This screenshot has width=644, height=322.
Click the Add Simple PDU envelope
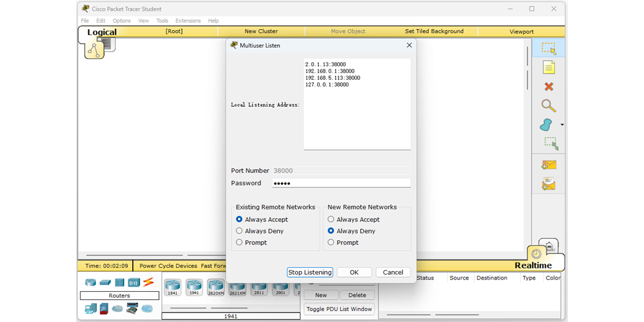coord(548,165)
